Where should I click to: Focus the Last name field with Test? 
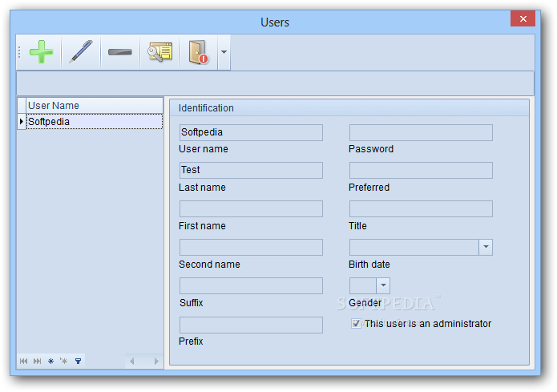tap(251, 170)
